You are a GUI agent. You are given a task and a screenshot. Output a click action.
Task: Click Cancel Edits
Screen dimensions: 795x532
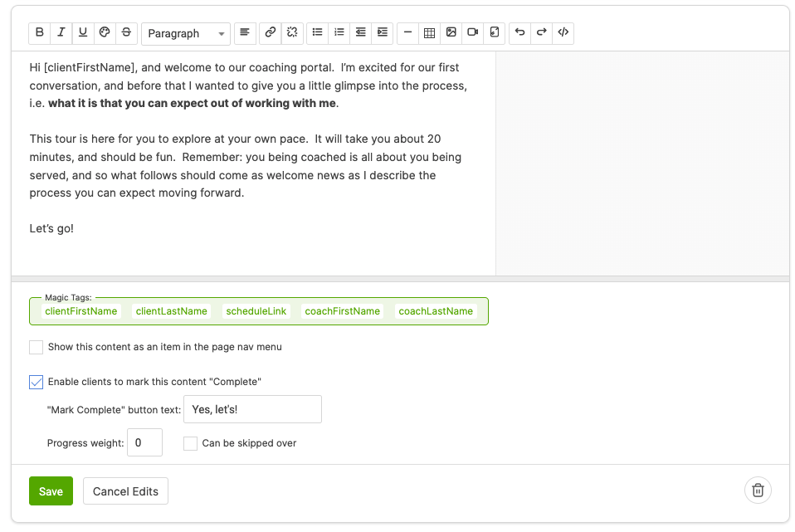125,491
